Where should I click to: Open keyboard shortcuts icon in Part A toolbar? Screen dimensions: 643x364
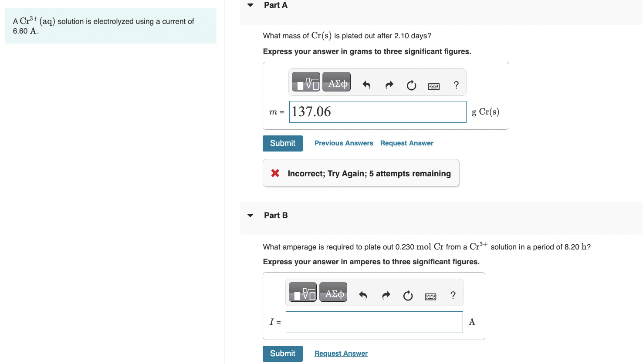point(434,86)
